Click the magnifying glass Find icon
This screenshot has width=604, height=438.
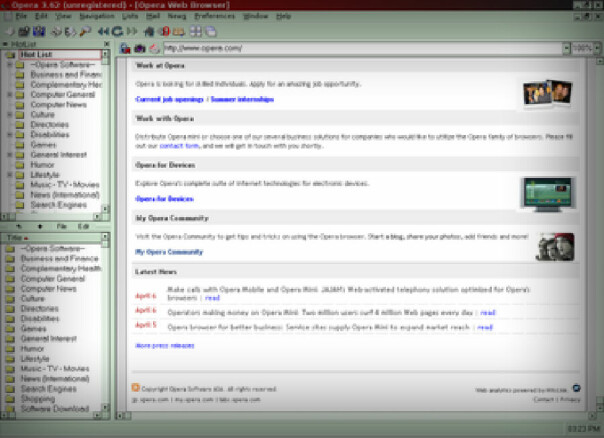coord(85,32)
